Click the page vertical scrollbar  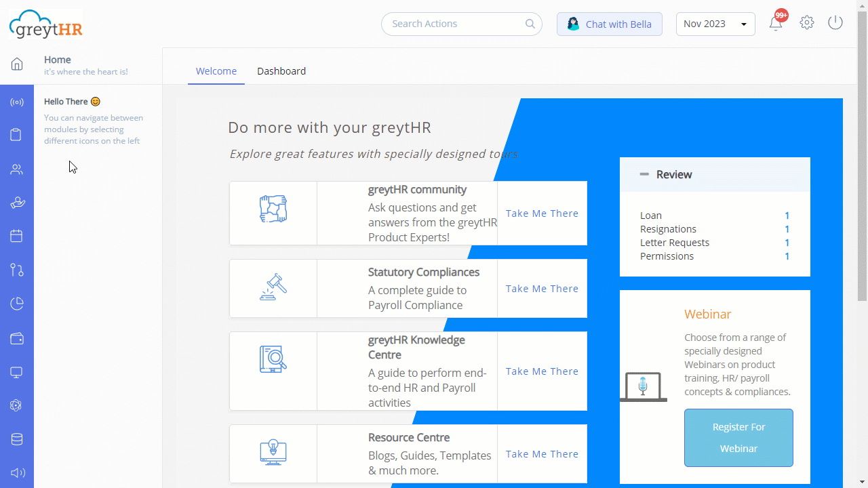click(x=863, y=156)
